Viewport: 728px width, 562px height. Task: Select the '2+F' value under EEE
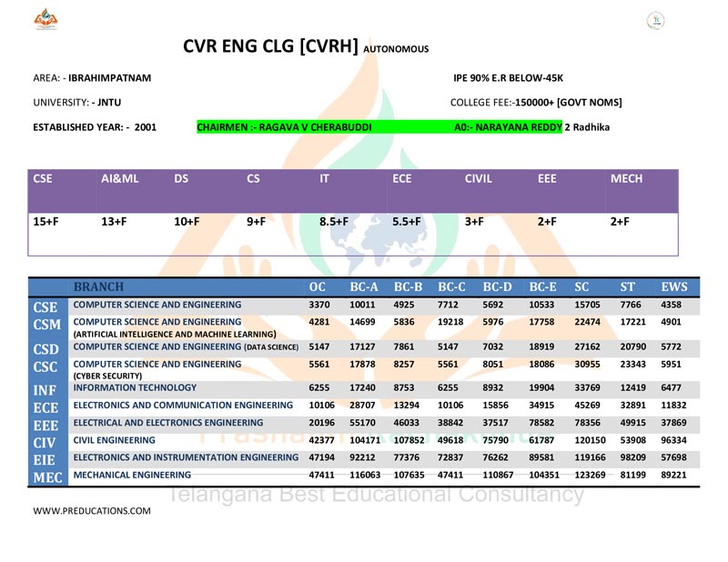click(x=547, y=222)
